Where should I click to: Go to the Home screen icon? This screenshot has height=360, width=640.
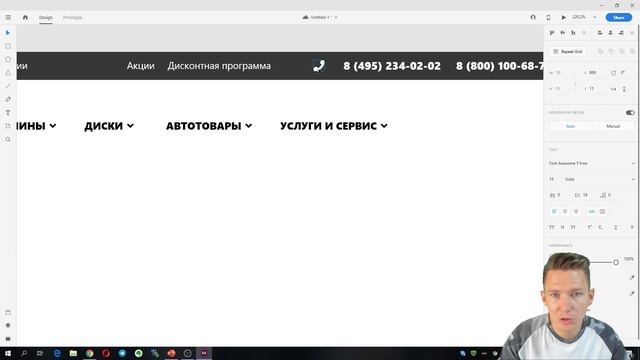[25, 18]
